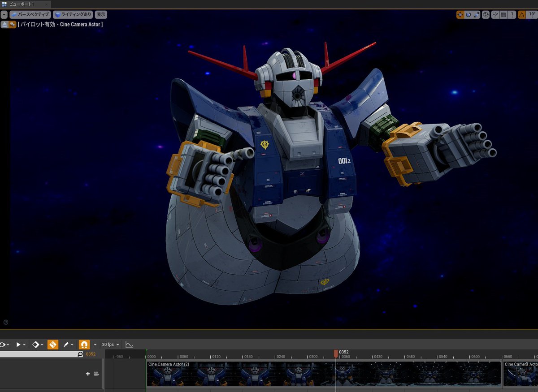Open the 表示 show menu
This screenshot has height=392, width=538.
coord(101,15)
